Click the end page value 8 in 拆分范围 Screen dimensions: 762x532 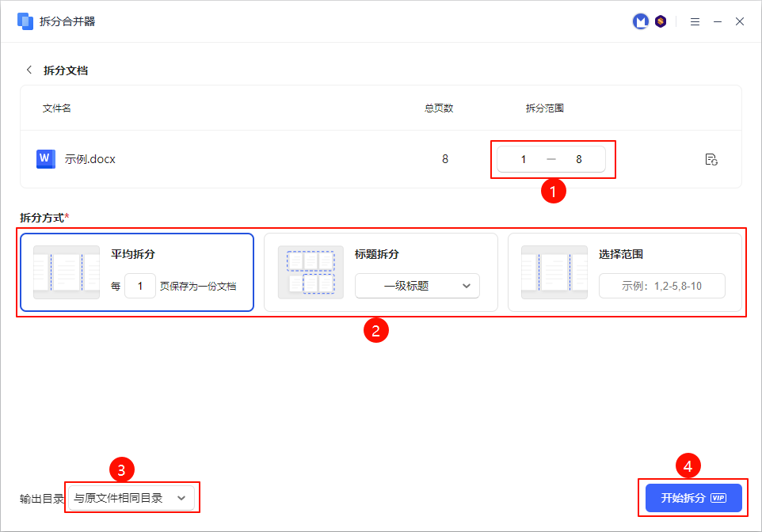pos(579,159)
